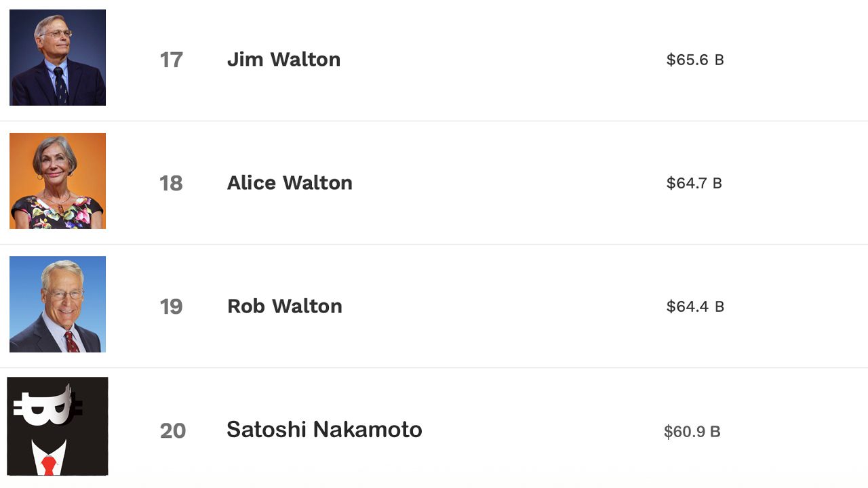Select rank number 20
This screenshot has width=868, height=488.
click(x=172, y=431)
